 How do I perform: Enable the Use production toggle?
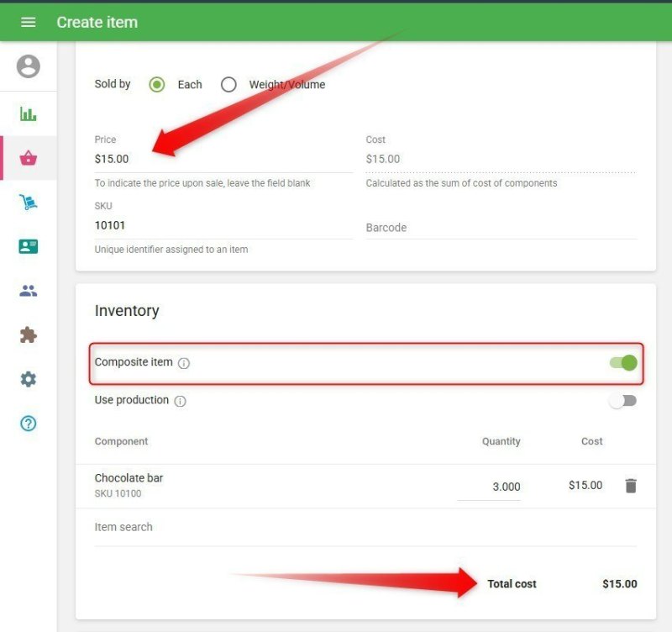click(623, 401)
